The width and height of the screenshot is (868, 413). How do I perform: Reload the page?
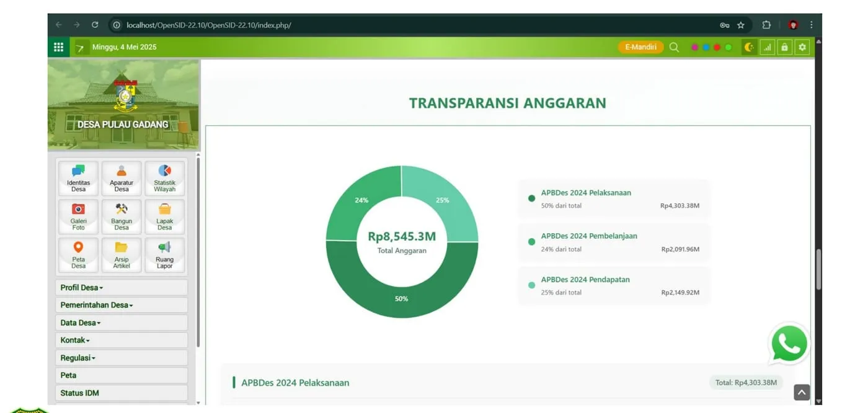click(95, 25)
